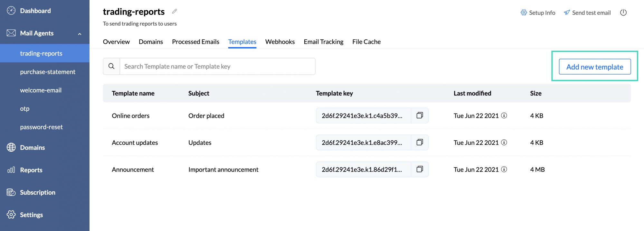Collapse the Mail Agents section

coord(80,33)
